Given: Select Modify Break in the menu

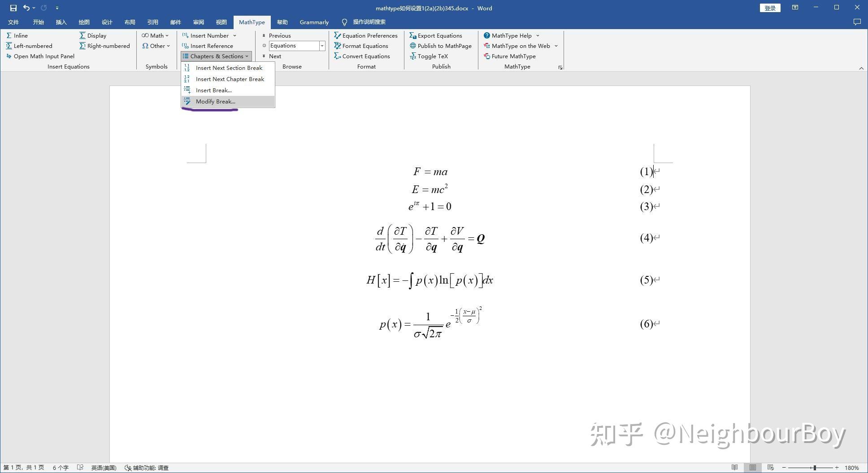Looking at the screenshot, I should click(x=215, y=101).
